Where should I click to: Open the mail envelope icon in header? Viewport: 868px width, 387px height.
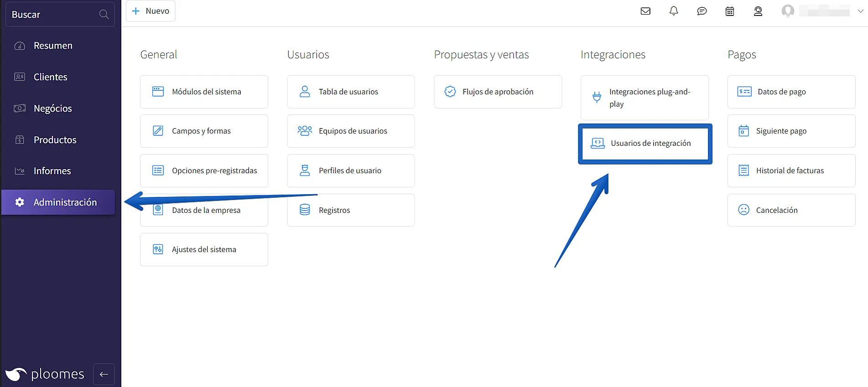(x=645, y=11)
